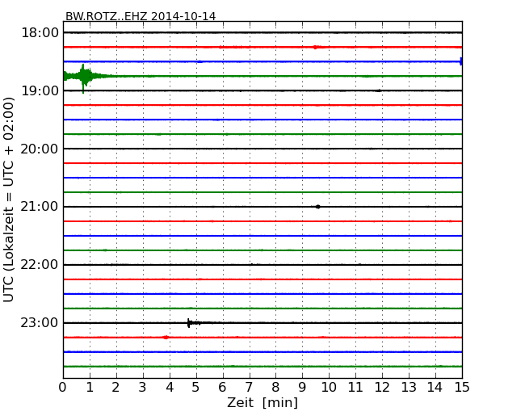
Task: Click the 12 tick label on the x-axis
Action: tap(382, 388)
